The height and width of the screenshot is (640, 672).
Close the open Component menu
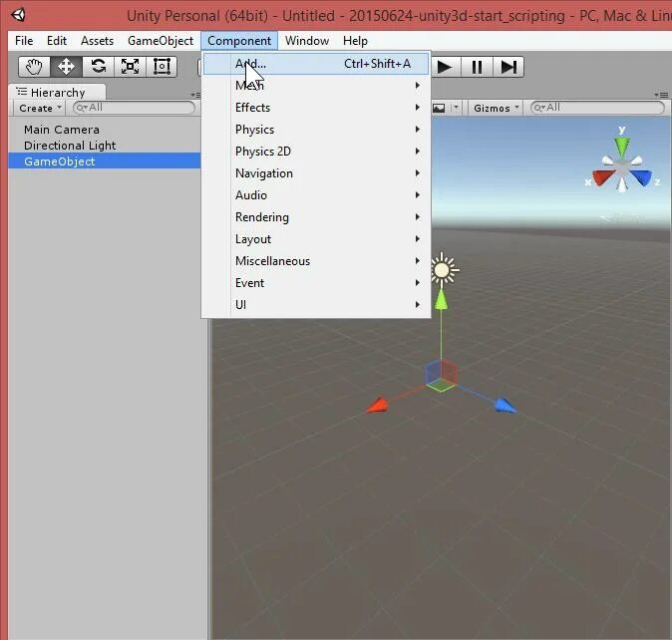[239, 41]
